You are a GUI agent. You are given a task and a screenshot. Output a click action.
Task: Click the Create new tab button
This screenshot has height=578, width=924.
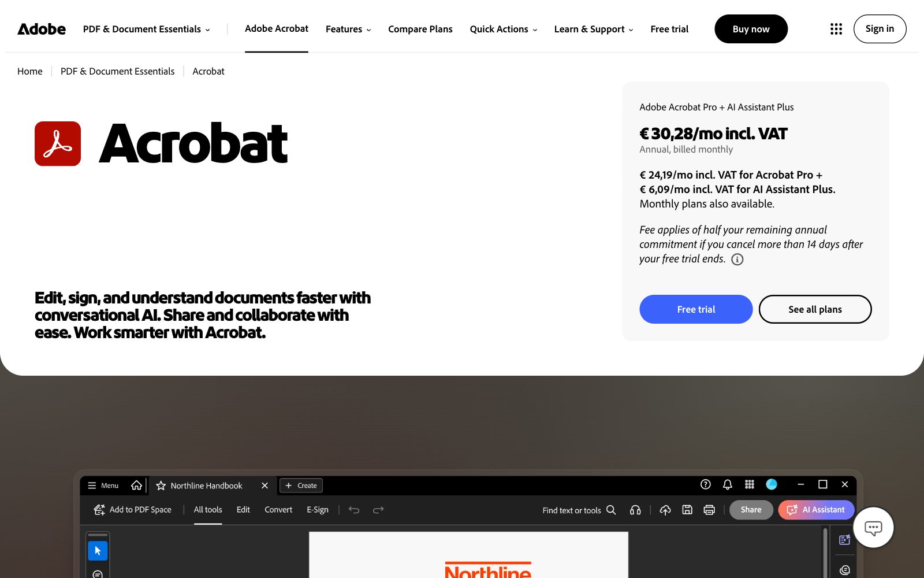click(301, 486)
